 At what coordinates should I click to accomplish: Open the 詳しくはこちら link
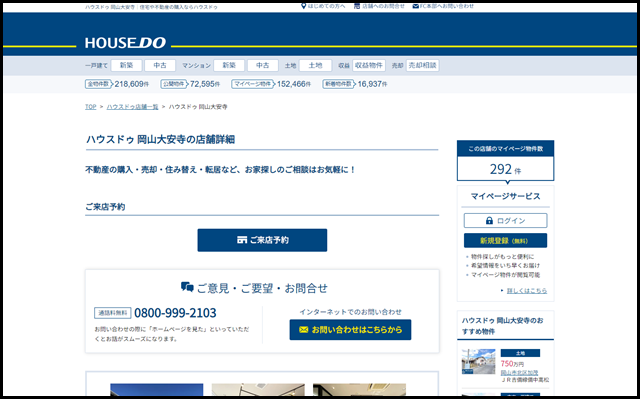(527, 291)
